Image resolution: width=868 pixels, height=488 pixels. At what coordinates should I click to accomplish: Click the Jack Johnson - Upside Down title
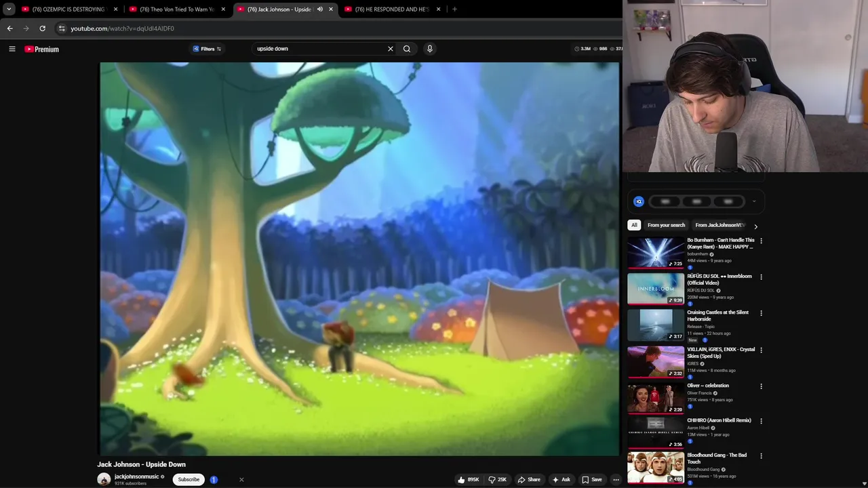click(141, 464)
